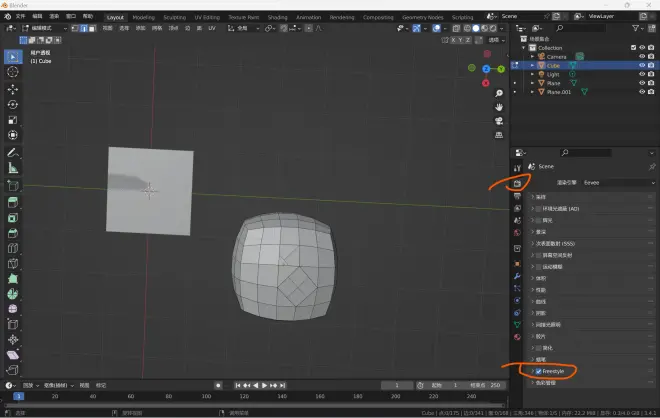The image size is (660, 418).
Task: Switch to the UV Editing workspace tab
Action: point(207,17)
